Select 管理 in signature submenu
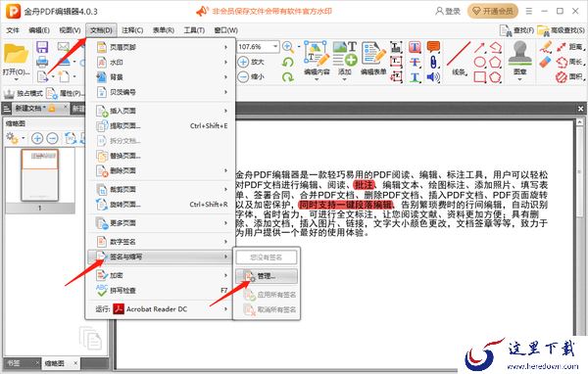This screenshot has width=588, height=374. [267, 276]
